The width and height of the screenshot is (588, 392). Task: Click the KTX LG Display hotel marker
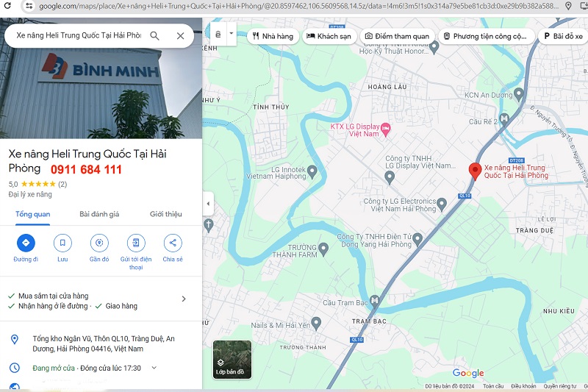(388, 129)
